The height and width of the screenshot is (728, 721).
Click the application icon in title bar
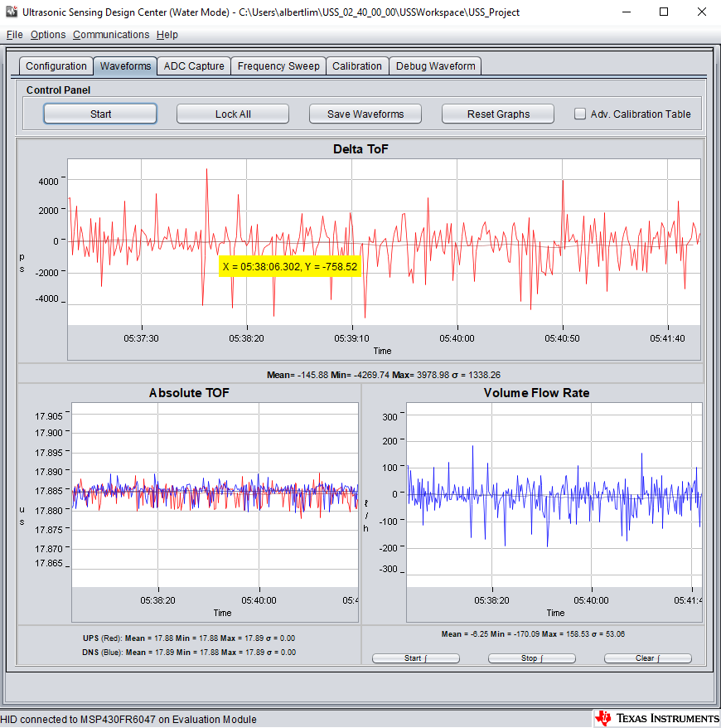coord(11,12)
